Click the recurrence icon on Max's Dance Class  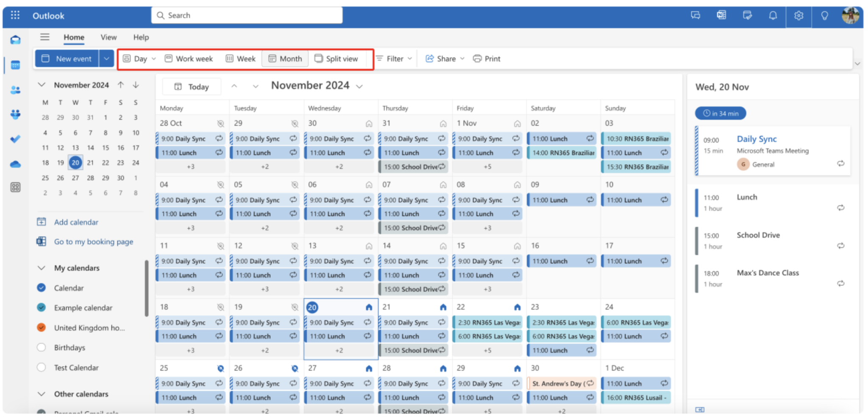841,284
